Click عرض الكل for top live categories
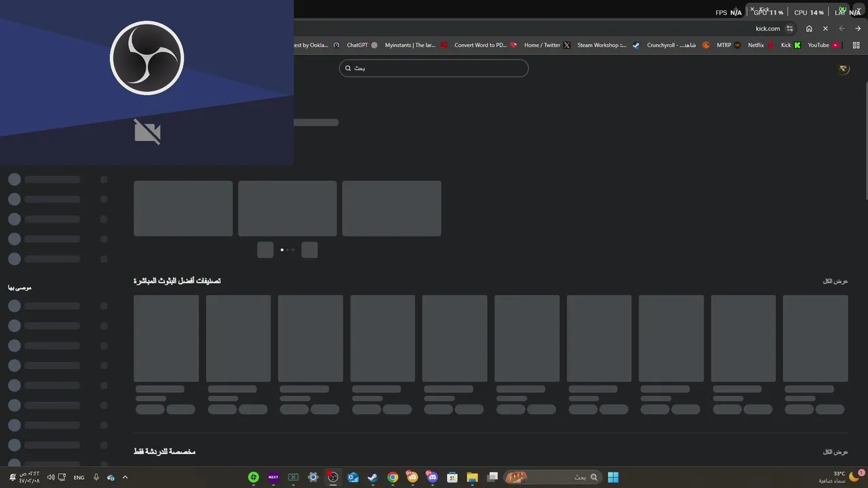The width and height of the screenshot is (868, 488). [x=835, y=281]
